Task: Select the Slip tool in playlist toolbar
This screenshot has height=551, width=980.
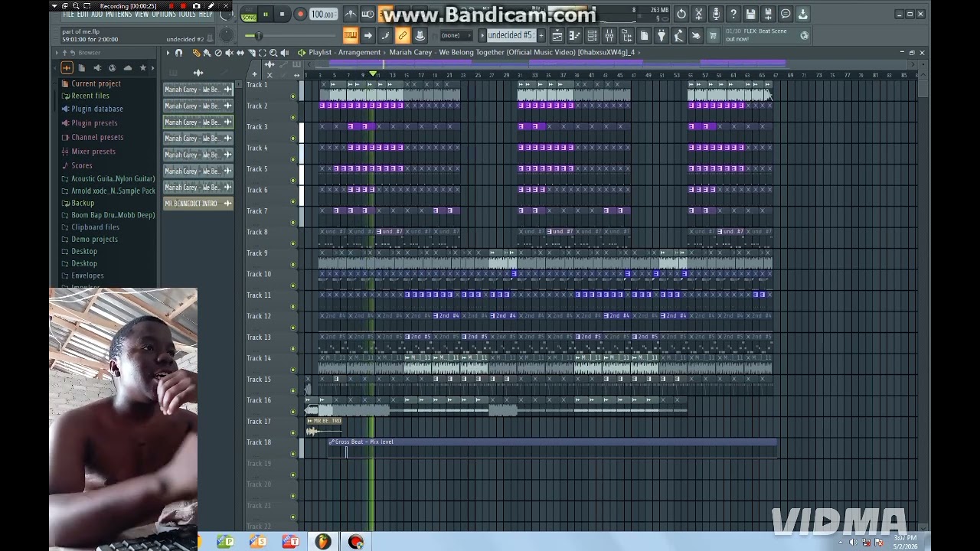Action: tap(240, 52)
